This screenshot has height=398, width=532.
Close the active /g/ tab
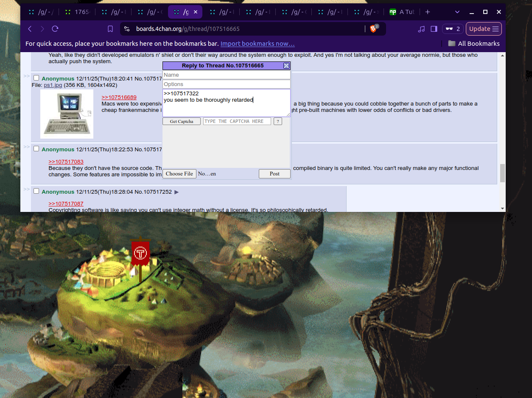pyautogui.click(x=196, y=12)
